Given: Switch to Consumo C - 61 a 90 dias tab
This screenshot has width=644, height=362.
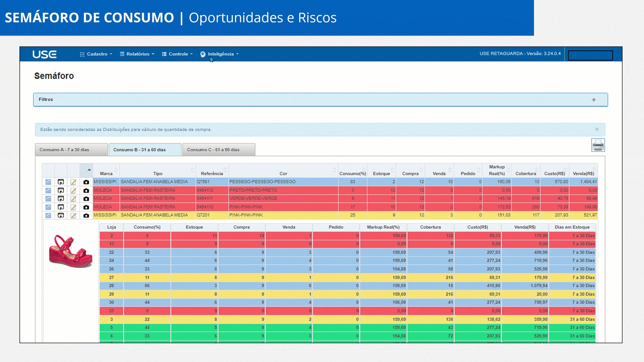Looking at the screenshot, I should coord(219,150).
